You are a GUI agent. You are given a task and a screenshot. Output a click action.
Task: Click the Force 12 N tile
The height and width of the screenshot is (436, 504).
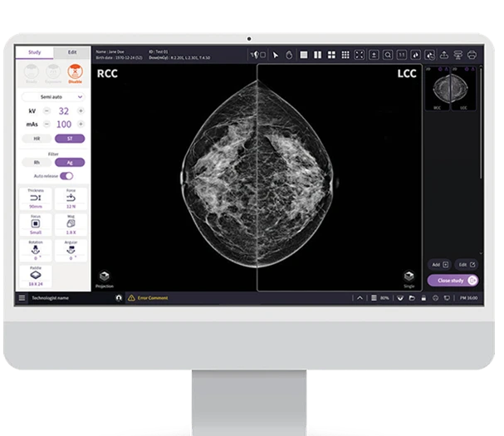[x=71, y=198]
